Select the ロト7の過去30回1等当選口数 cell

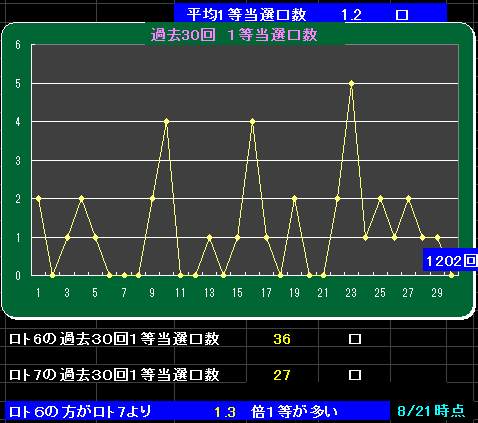click(x=114, y=375)
